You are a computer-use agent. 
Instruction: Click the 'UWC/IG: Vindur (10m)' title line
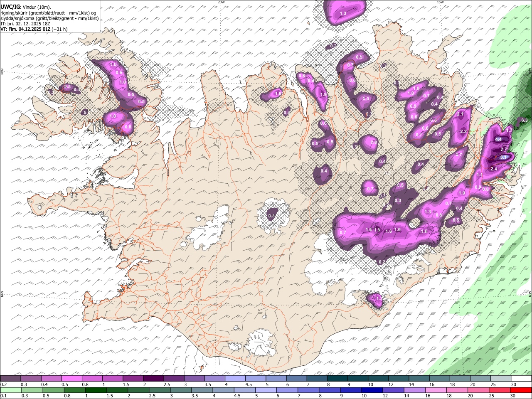click(x=26, y=7)
